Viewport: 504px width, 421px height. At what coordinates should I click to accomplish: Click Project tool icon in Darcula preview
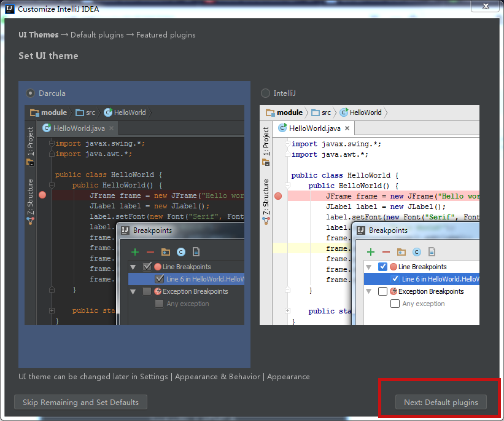30,162
